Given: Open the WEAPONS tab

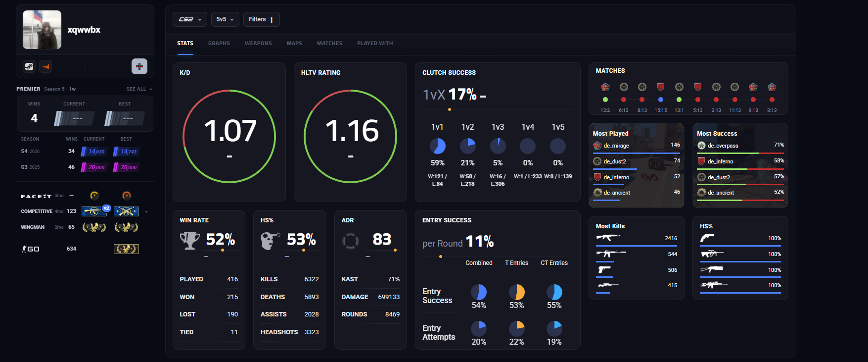Looking at the screenshot, I should pyautogui.click(x=258, y=44).
